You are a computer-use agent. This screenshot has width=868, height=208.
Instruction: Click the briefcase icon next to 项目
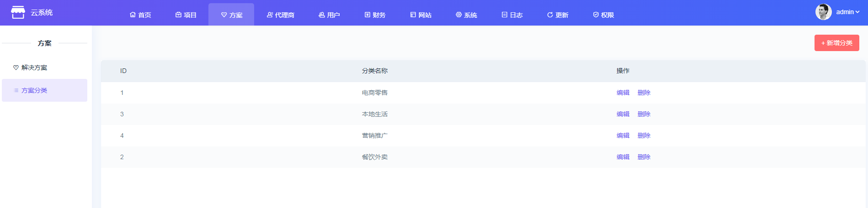178,15
